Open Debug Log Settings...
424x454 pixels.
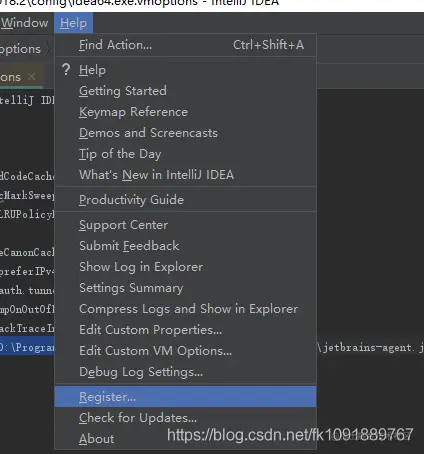tap(185, 372)
